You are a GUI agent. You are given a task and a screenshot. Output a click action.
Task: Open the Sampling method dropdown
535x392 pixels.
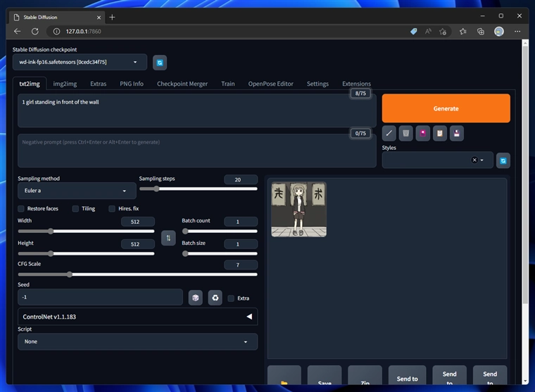[x=77, y=191]
